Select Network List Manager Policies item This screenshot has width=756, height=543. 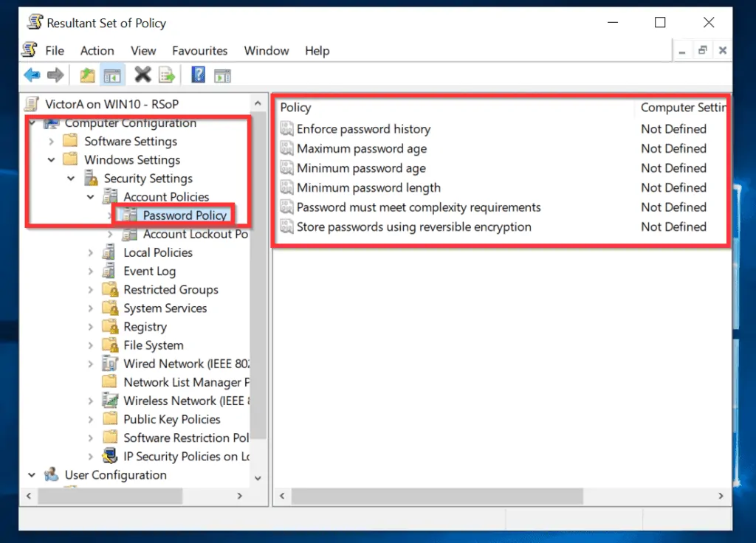186,382
